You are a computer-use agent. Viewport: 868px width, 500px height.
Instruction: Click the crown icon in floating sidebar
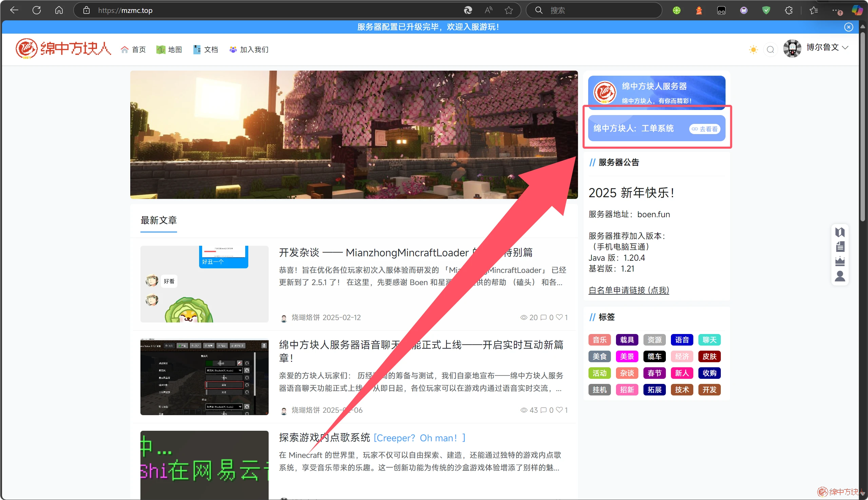[x=840, y=261]
